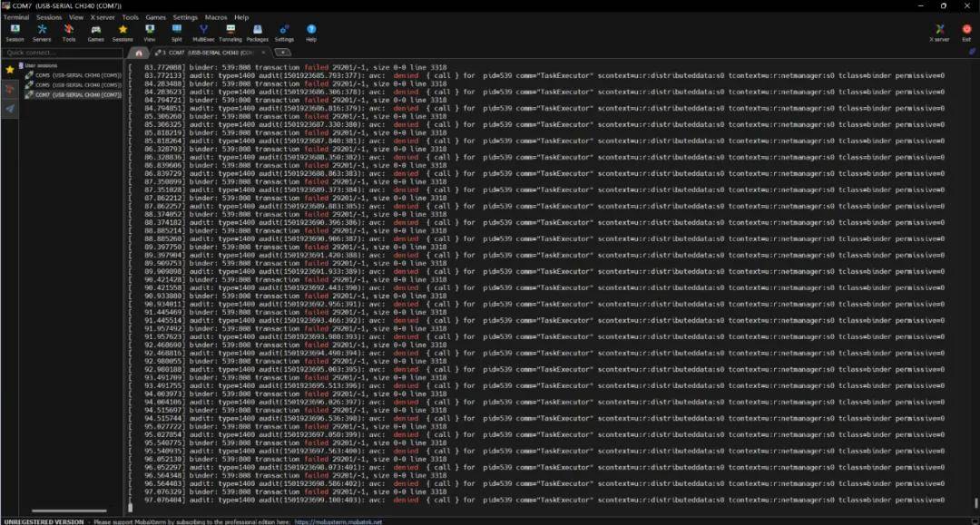The height and width of the screenshot is (525, 980).
Task: Click the UNREGISTERED VERSION status text
Action: click(x=44, y=522)
